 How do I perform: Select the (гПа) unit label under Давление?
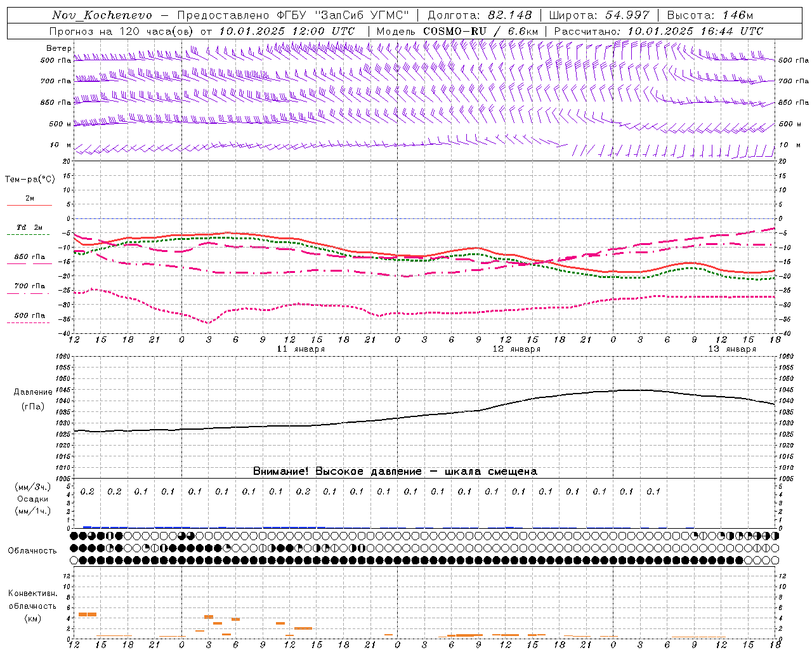[33, 407]
